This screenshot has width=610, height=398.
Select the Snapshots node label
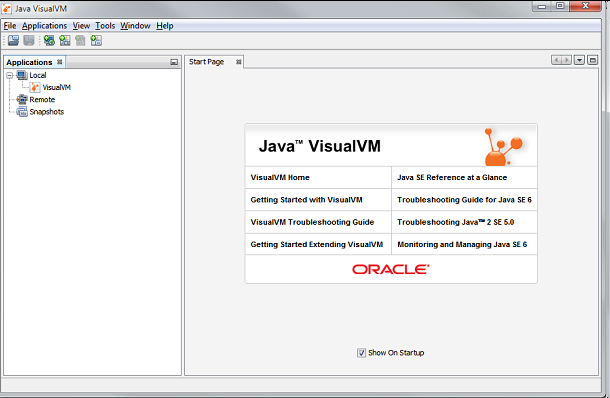47,112
